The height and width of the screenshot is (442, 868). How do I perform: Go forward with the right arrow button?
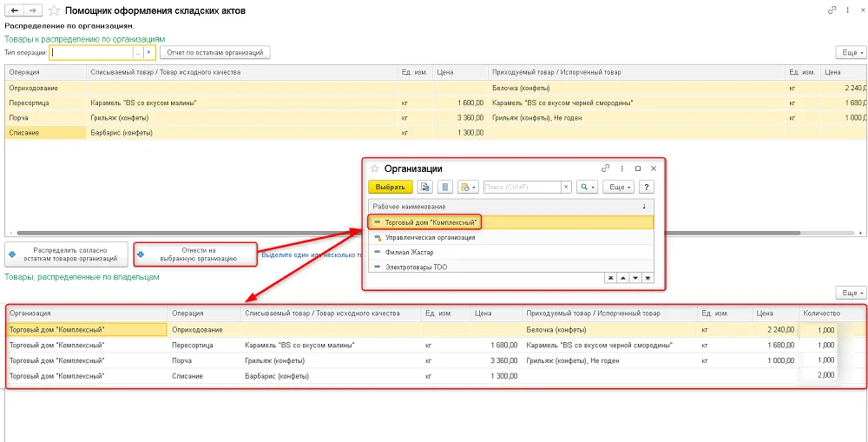[33, 10]
